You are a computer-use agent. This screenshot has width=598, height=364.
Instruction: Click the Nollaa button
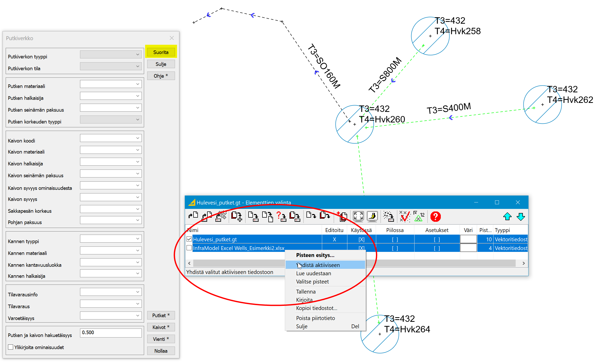point(161,351)
